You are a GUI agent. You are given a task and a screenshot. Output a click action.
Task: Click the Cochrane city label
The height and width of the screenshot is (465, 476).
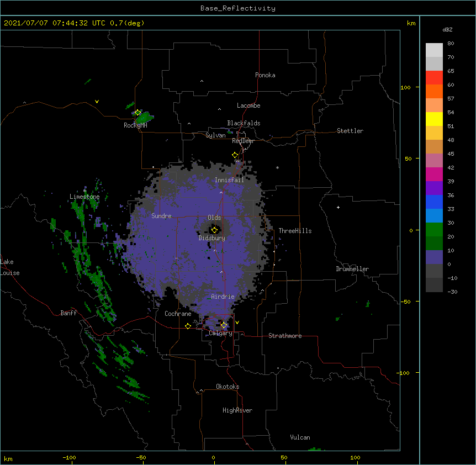[x=178, y=314]
